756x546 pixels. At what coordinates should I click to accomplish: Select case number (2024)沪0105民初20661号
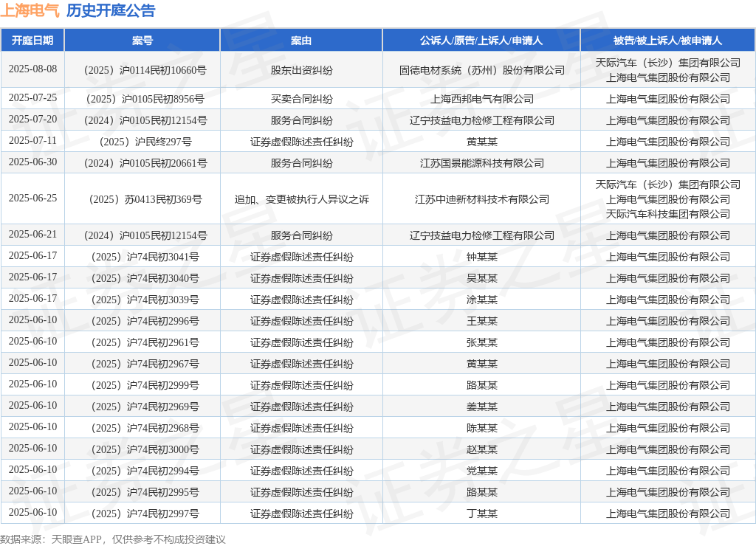[x=145, y=163]
